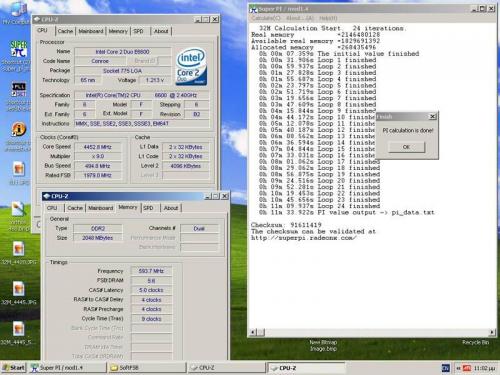Open the language indicator in the taskbar
Image resolution: width=500 pixels, height=375 pixels.
[446, 368]
